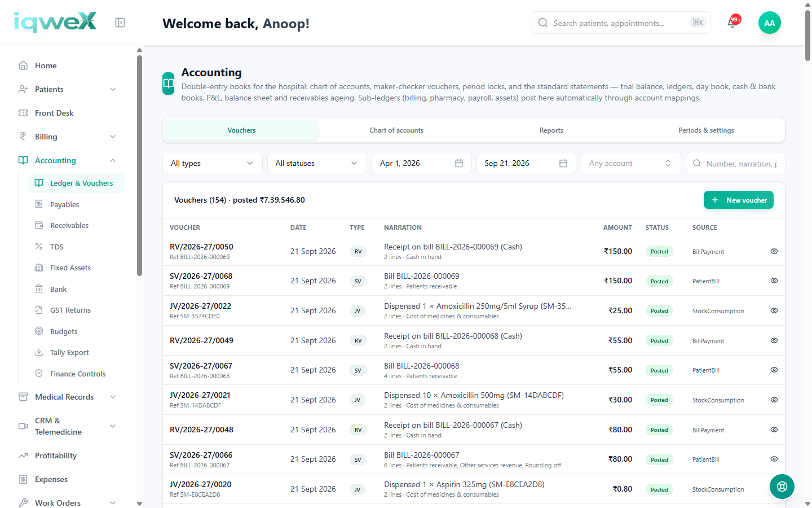View voucher RV/2026-27/0049 eye icon
This screenshot has width=812, height=508.
pos(774,340)
